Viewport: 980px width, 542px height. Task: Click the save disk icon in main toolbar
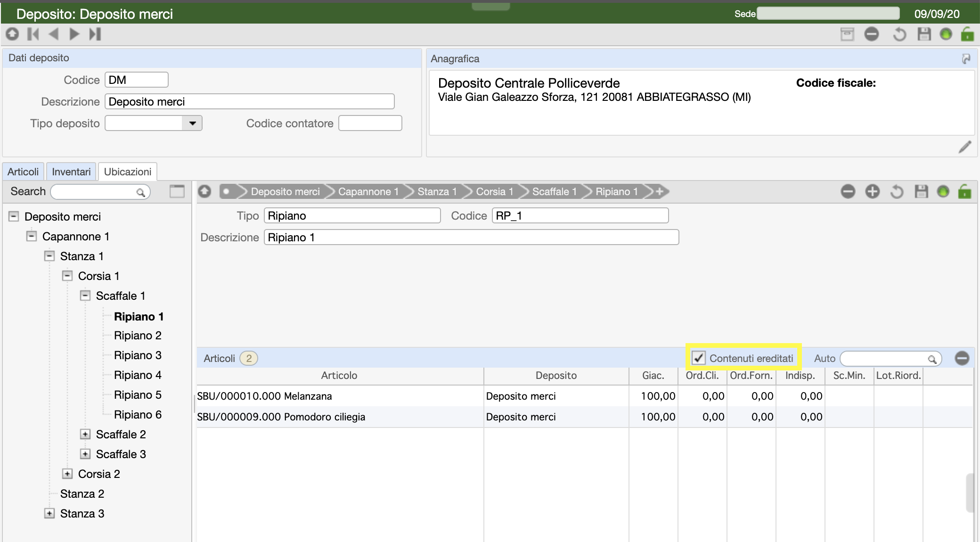[924, 34]
